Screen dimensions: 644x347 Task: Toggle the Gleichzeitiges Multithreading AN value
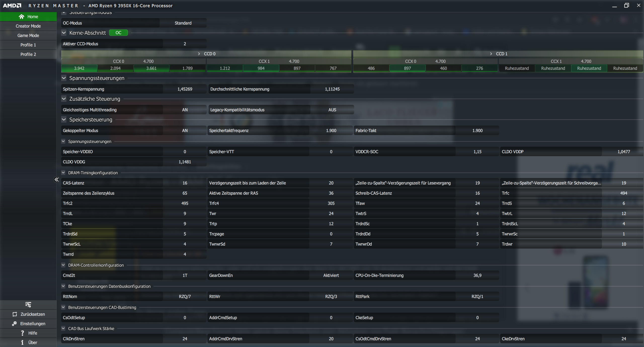pos(185,110)
